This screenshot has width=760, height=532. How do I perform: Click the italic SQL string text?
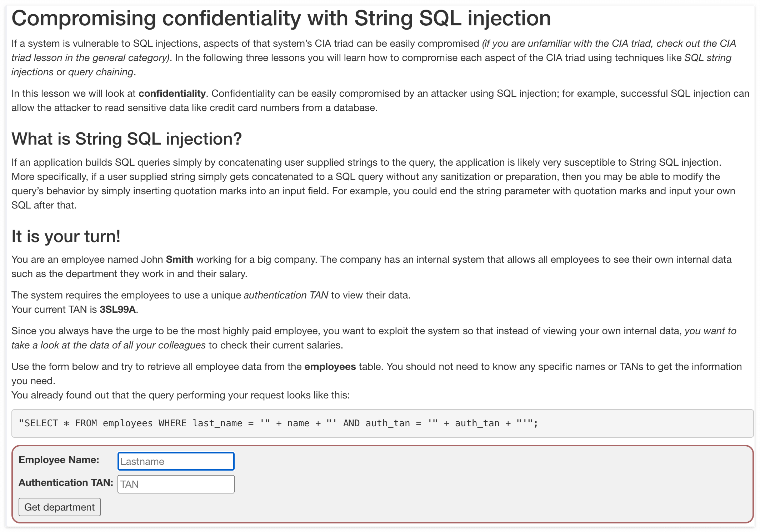coord(707,58)
